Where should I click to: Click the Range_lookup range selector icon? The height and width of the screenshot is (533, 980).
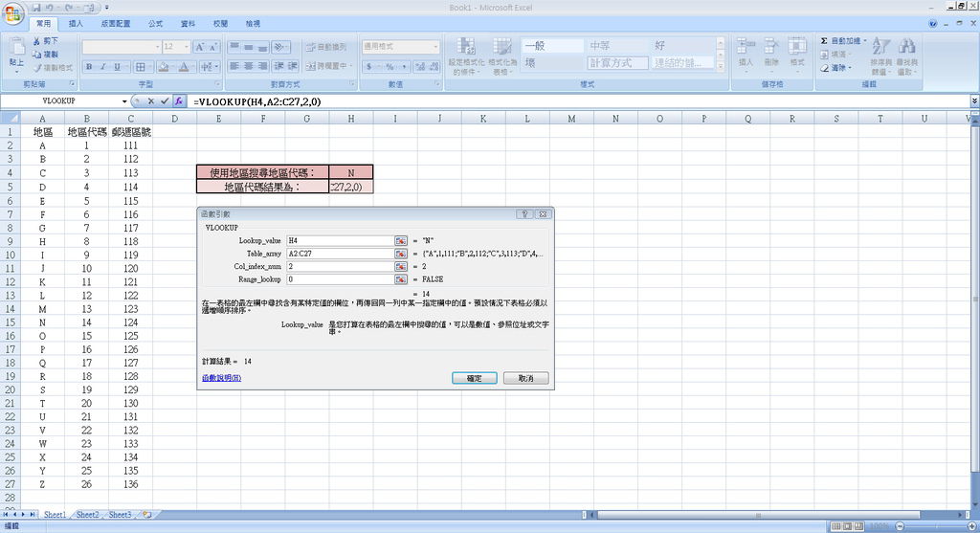click(x=401, y=279)
